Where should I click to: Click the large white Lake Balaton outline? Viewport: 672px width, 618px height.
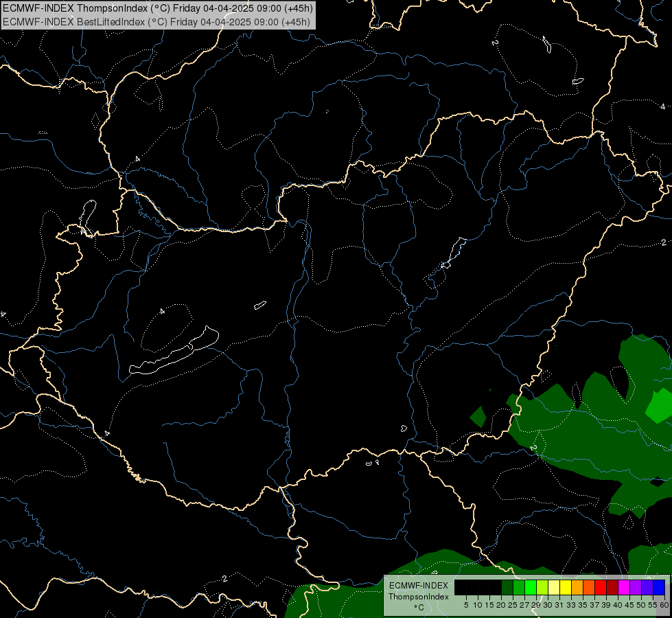(174, 352)
